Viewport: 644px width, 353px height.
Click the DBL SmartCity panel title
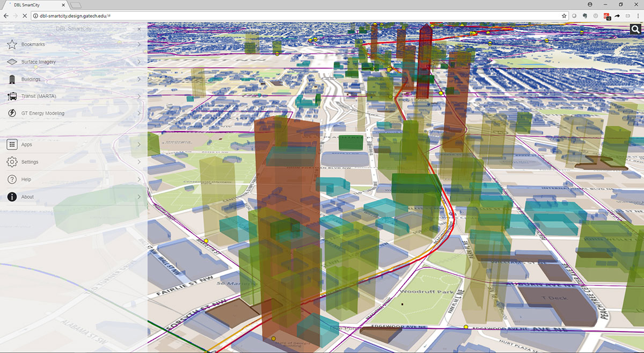point(74,29)
